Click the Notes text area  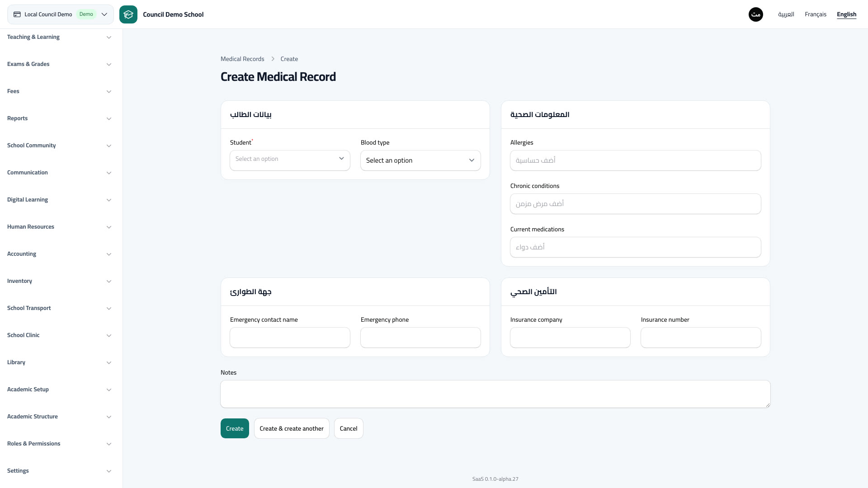(x=495, y=394)
